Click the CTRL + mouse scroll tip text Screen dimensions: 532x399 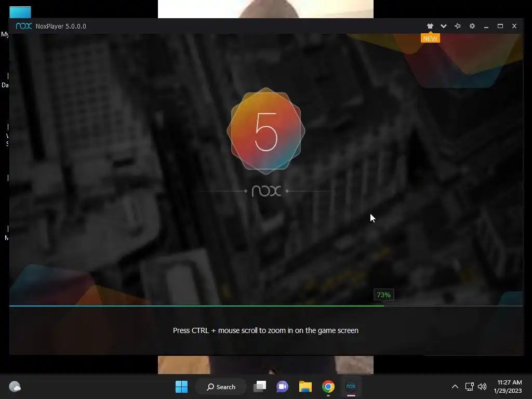265,330
